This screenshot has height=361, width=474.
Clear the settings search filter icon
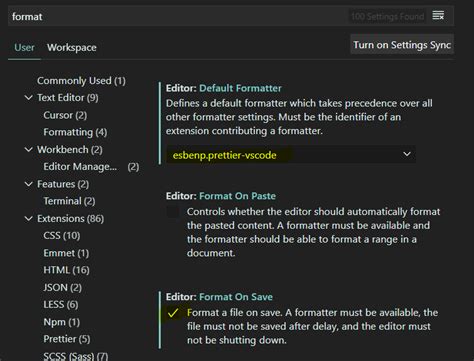[x=438, y=15]
